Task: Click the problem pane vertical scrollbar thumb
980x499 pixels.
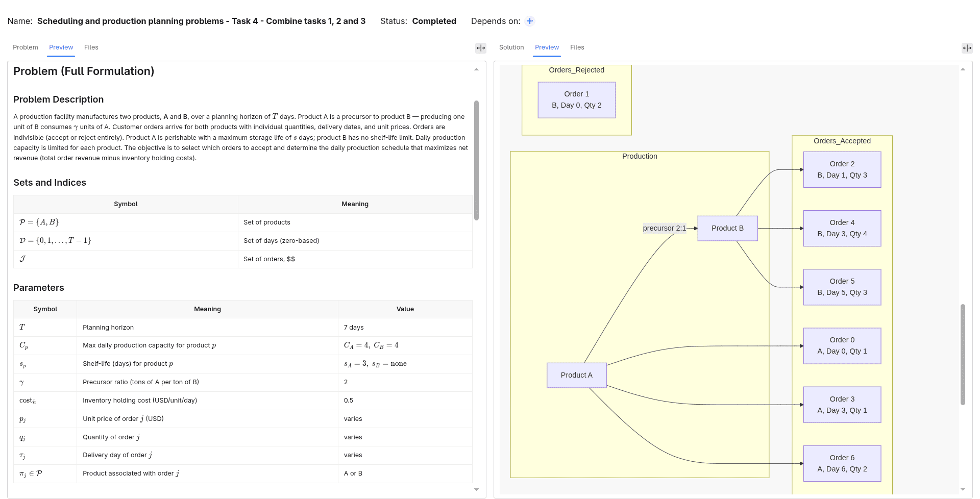Action: click(x=476, y=160)
